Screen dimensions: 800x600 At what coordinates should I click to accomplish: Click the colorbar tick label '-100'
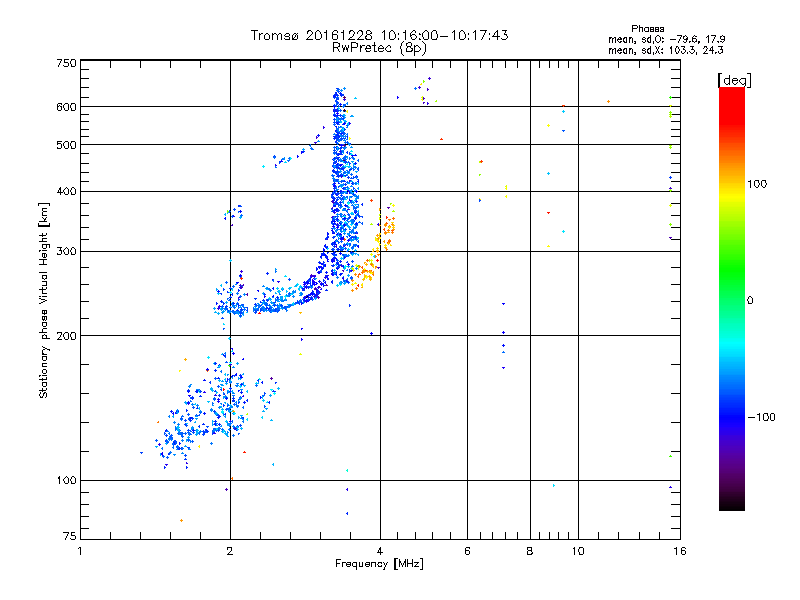(761, 417)
